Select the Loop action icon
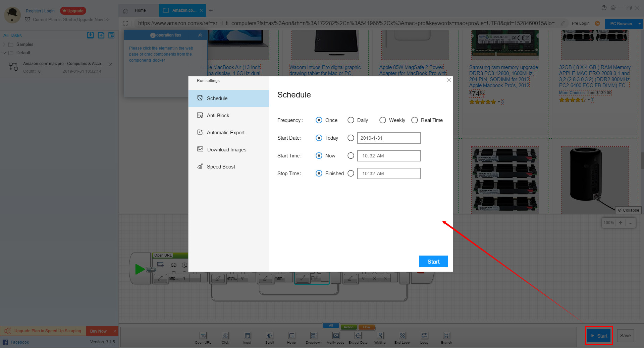The height and width of the screenshot is (348, 644). [x=424, y=337]
